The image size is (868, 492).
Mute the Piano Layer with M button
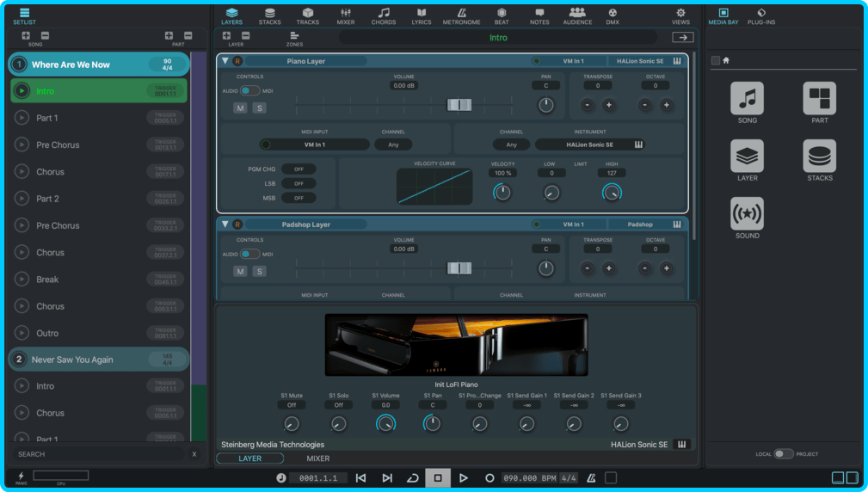click(240, 108)
